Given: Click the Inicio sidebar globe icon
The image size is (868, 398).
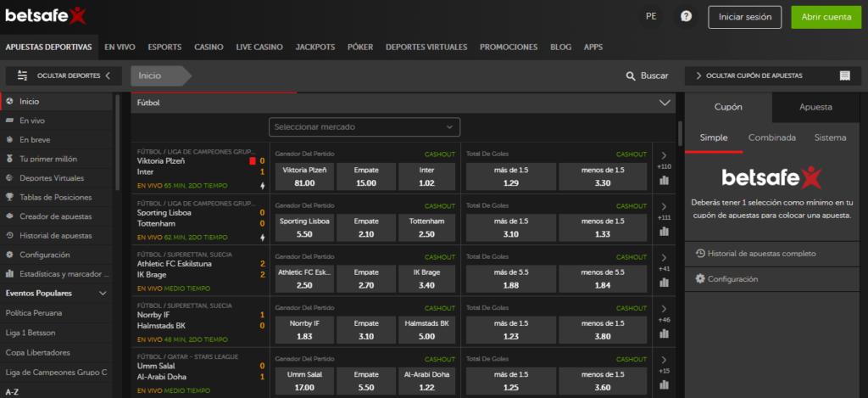Looking at the screenshot, I should click(x=9, y=102).
